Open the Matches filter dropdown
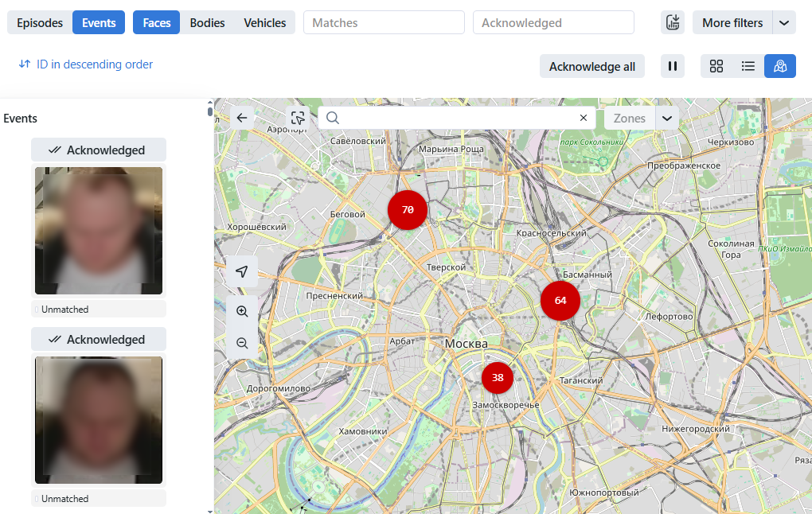This screenshot has height=514, width=812. click(384, 23)
